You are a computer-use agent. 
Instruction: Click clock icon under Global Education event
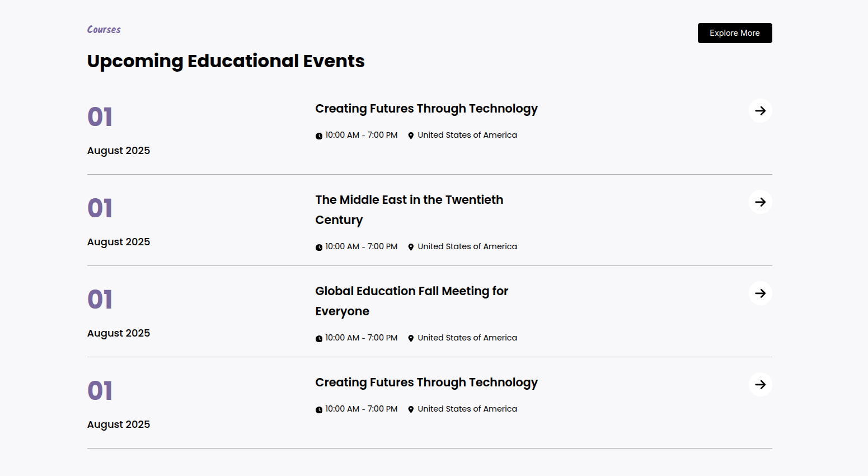[319, 338]
